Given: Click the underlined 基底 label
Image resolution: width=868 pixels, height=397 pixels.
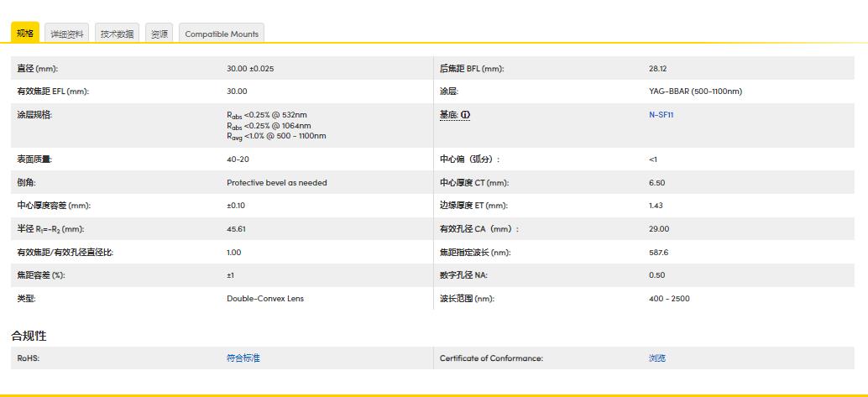Looking at the screenshot, I should tap(448, 115).
